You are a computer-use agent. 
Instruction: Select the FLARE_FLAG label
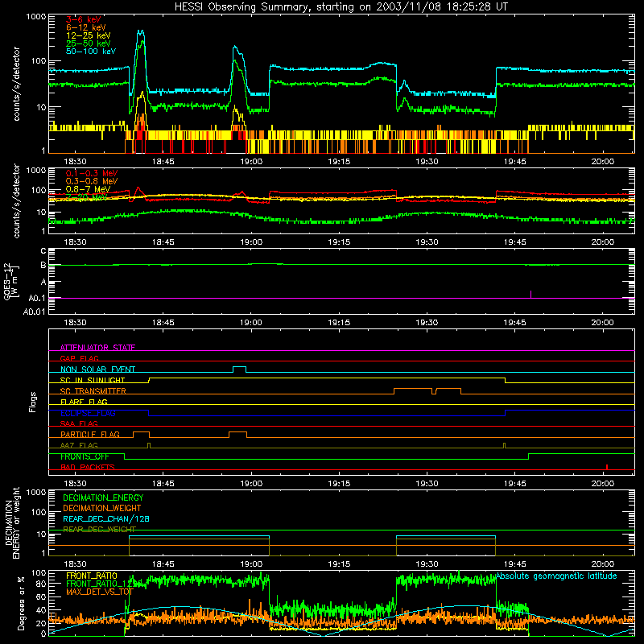pyautogui.click(x=84, y=402)
